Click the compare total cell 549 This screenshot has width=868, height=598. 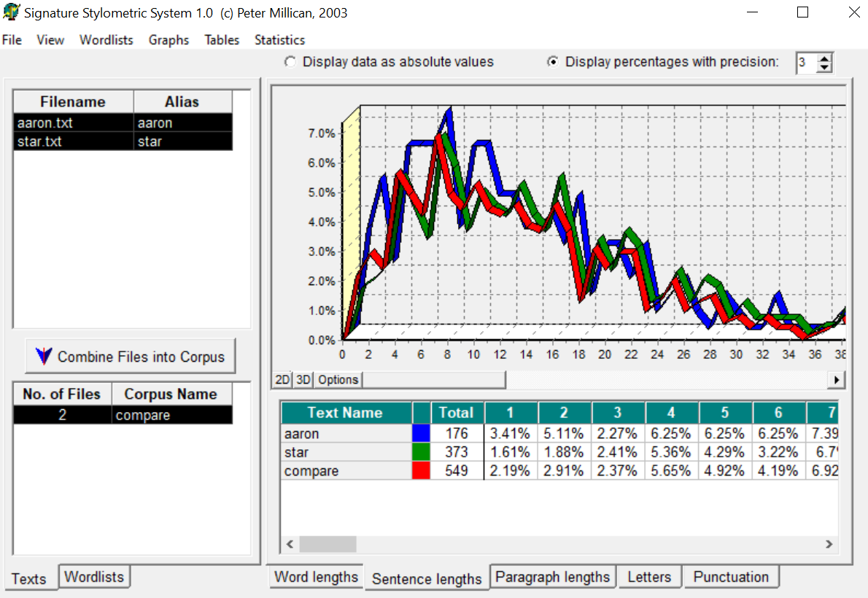click(457, 471)
